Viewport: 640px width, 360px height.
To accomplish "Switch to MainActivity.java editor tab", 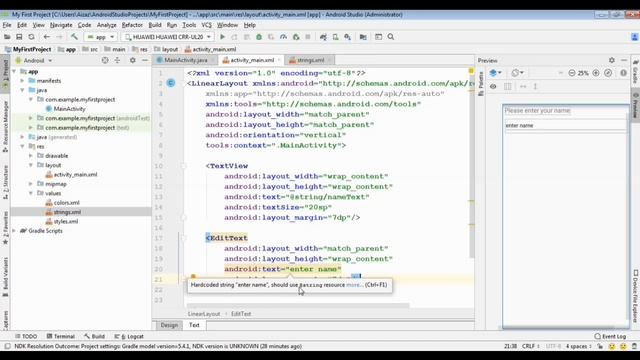I will pyautogui.click(x=185, y=60).
